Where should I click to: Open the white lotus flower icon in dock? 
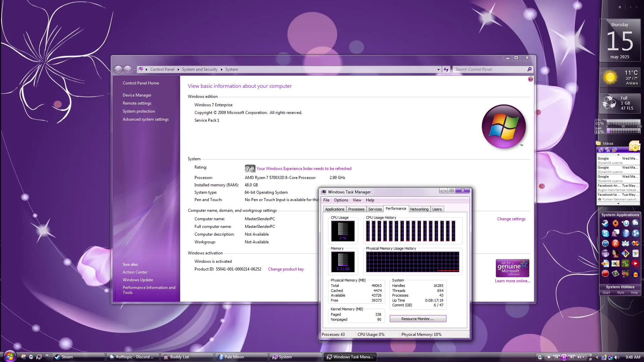pos(625,243)
